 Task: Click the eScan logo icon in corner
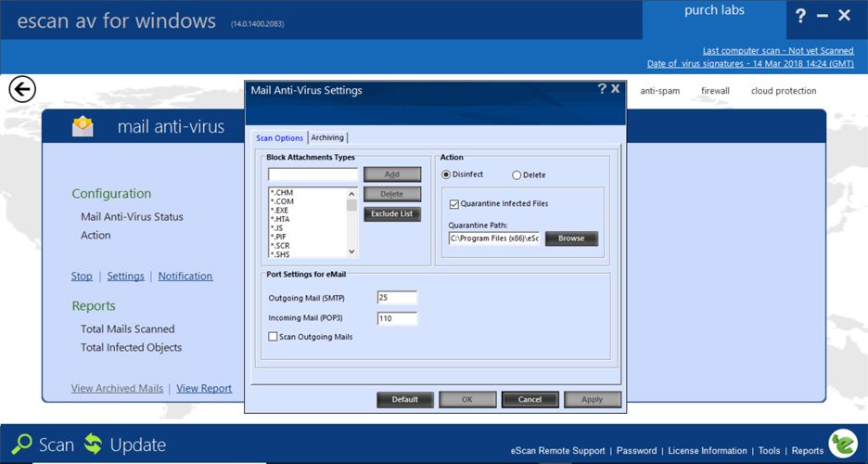click(843, 444)
